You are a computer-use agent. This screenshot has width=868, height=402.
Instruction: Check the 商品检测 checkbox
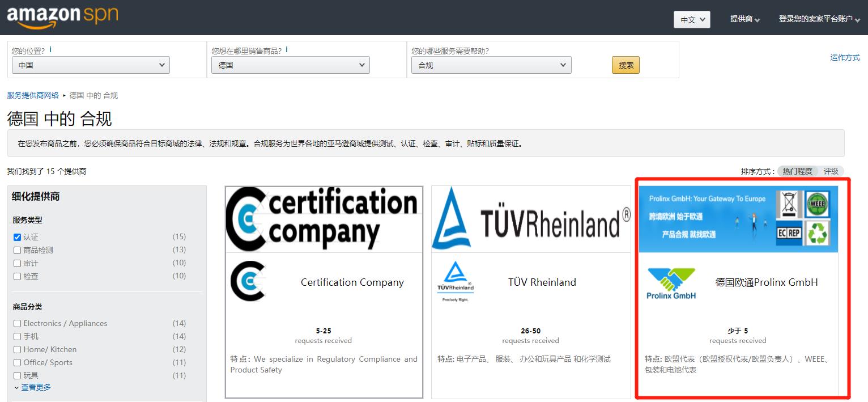[17, 250]
